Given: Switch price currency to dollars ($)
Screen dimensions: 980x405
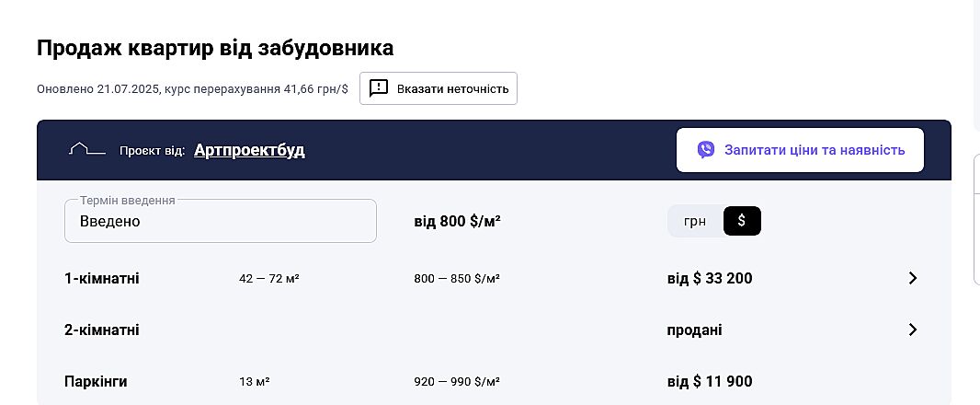Looking at the screenshot, I should click(742, 221).
